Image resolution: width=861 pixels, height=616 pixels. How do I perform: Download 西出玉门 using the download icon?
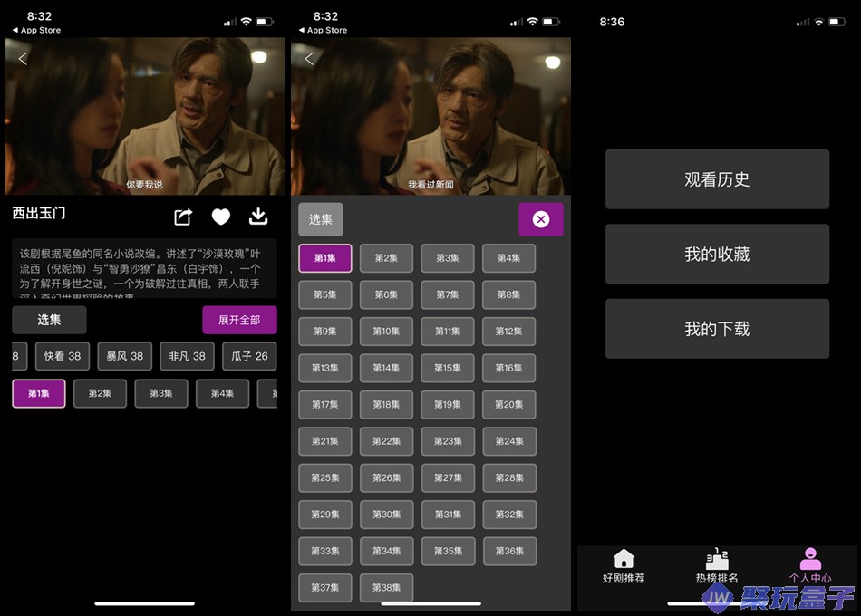coord(258,217)
